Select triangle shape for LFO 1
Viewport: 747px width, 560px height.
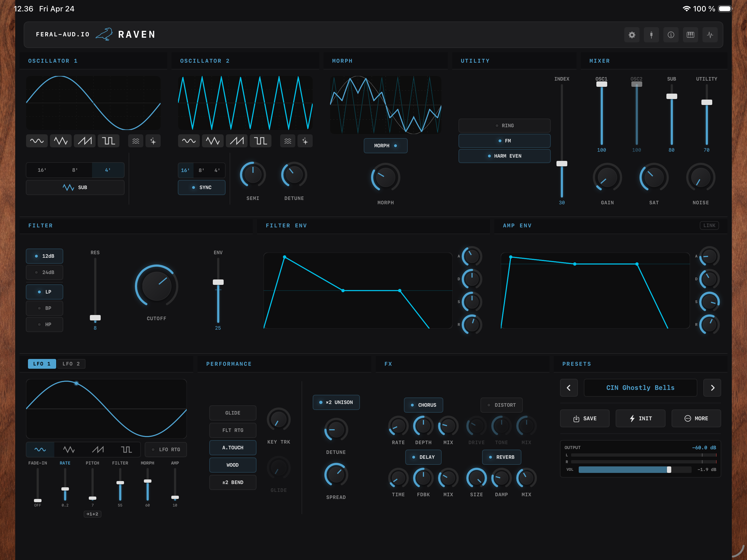click(x=69, y=450)
